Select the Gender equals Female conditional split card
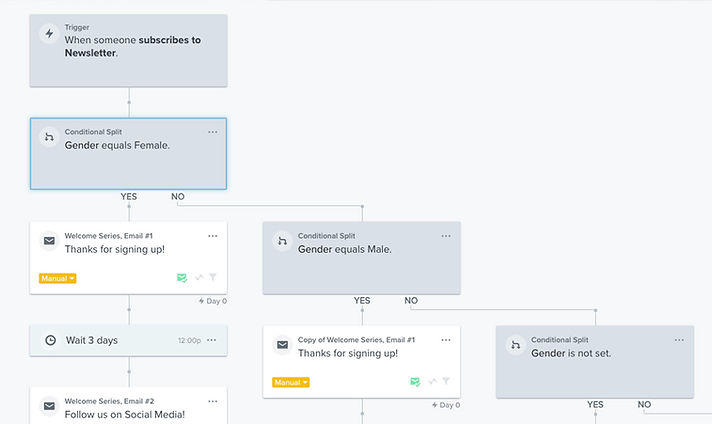The image size is (712, 424). coord(129,154)
